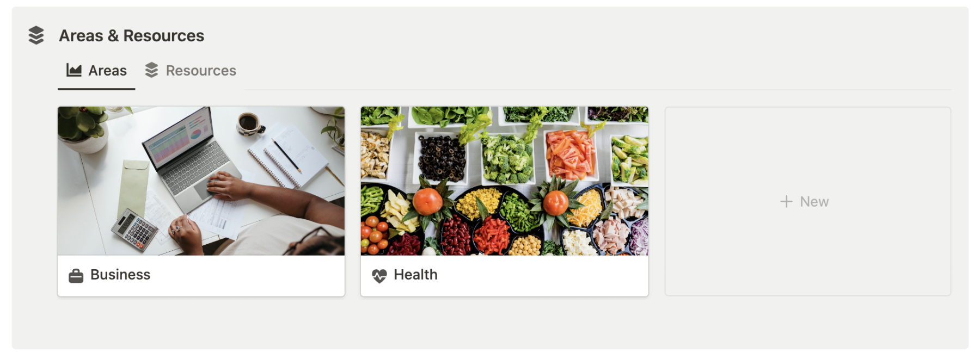Viewport: 980px width, 359px height.
Task: Select the Health card's white footer area
Action: tap(505, 276)
